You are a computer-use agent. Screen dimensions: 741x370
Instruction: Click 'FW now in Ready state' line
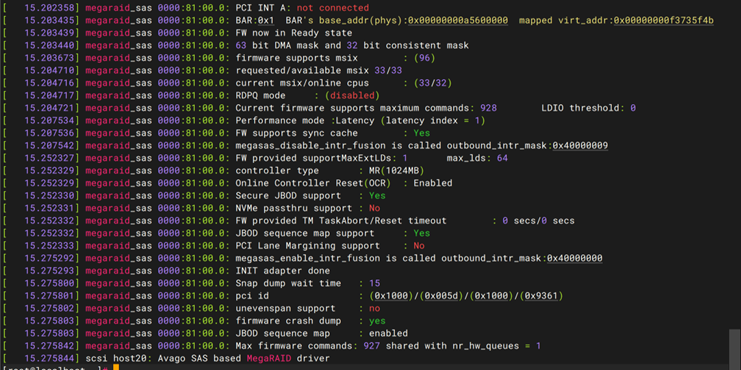[293, 33]
